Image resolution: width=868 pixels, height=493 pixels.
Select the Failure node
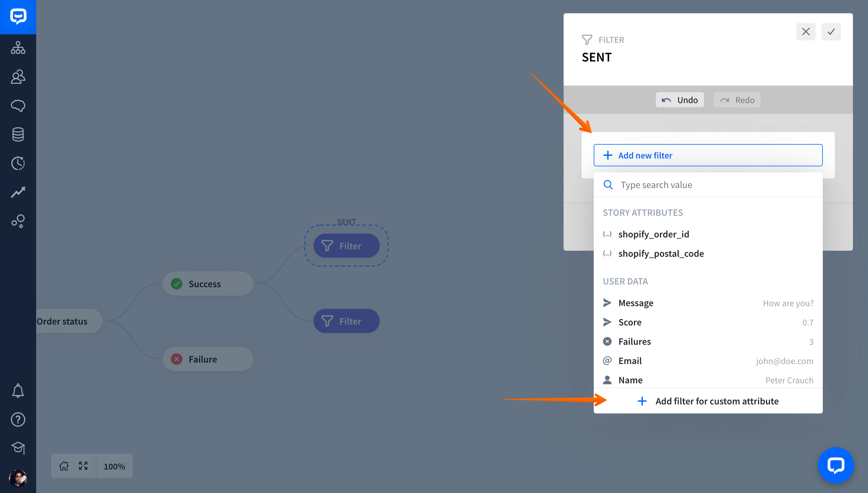coord(208,359)
